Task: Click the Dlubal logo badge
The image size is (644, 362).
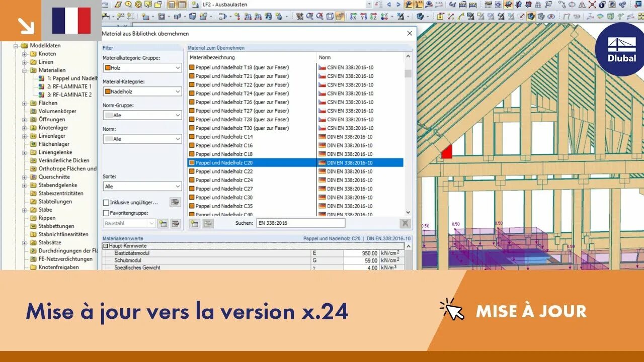Action: pos(622,49)
